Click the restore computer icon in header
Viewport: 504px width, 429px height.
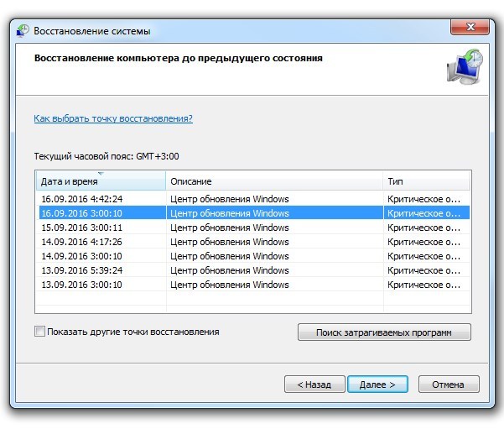point(463,67)
